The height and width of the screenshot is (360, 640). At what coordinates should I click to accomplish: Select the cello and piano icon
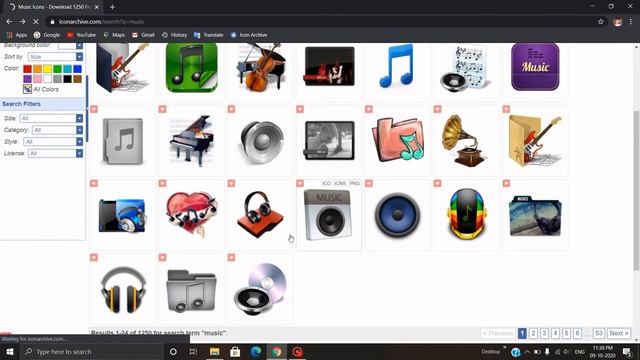(261, 67)
